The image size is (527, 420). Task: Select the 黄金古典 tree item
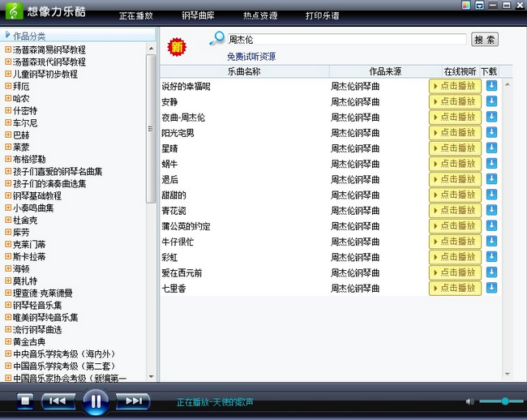click(29, 341)
